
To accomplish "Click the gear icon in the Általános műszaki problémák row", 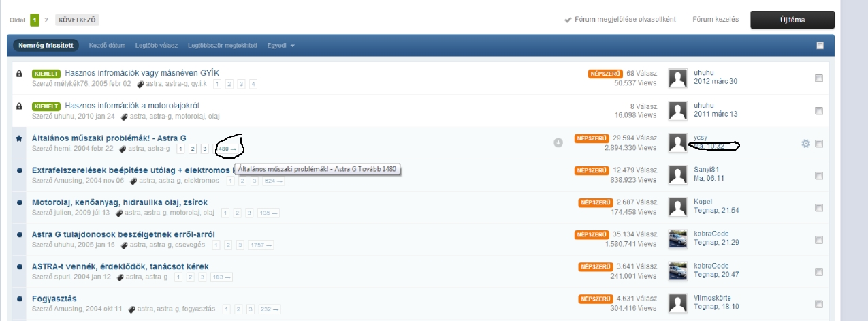I will (806, 144).
